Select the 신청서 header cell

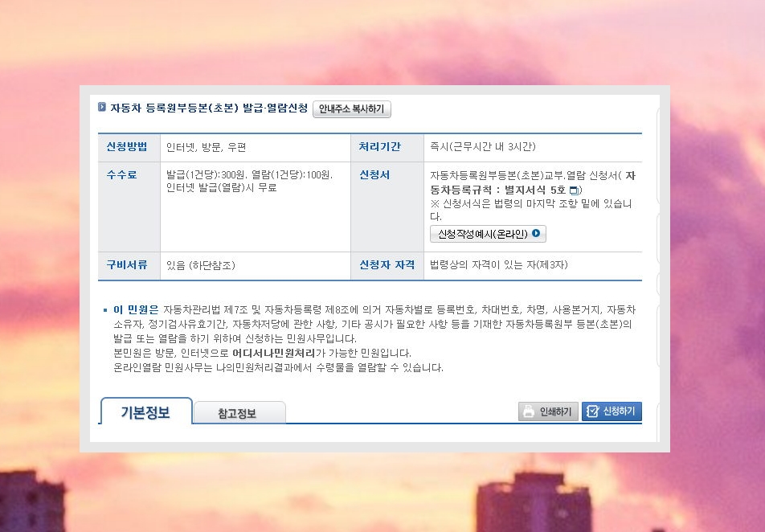point(387,207)
